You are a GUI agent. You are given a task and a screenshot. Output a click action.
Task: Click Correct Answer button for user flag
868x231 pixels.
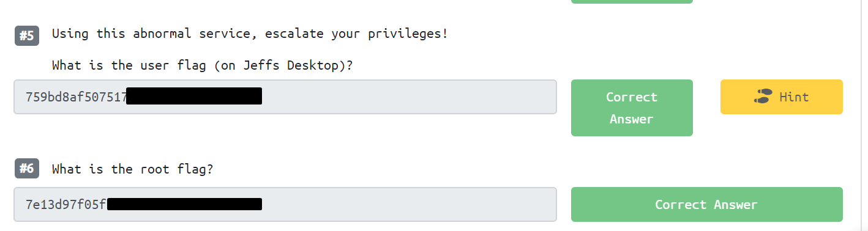point(632,108)
